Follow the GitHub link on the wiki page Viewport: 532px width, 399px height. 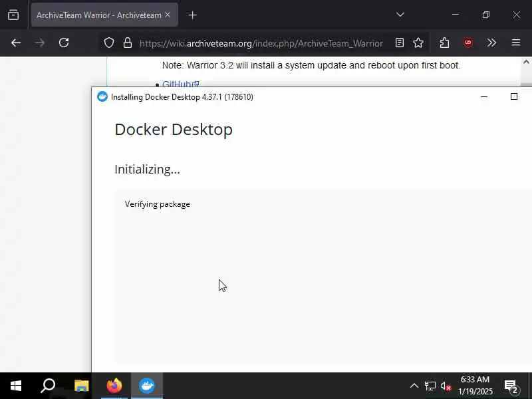coord(180,84)
